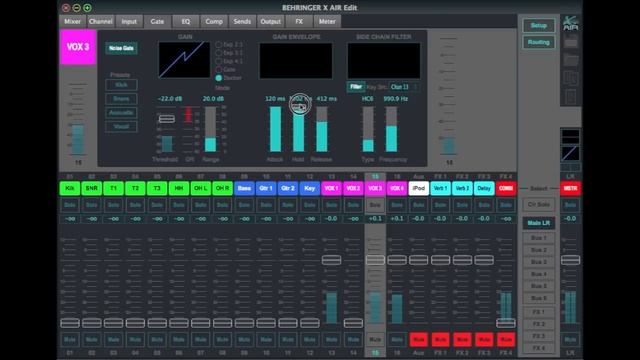Select the Ducker mode radio button
The height and width of the screenshot is (360, 640).
pos(219,78)
